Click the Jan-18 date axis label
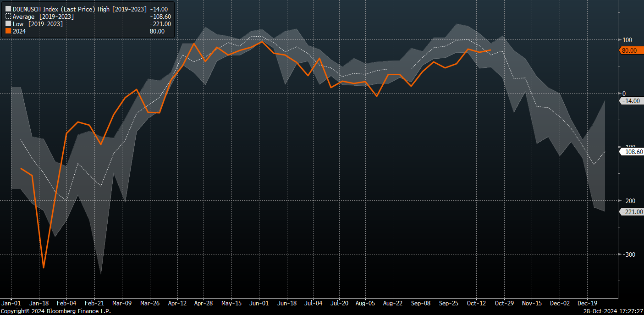644x315 pixels. 39,304
